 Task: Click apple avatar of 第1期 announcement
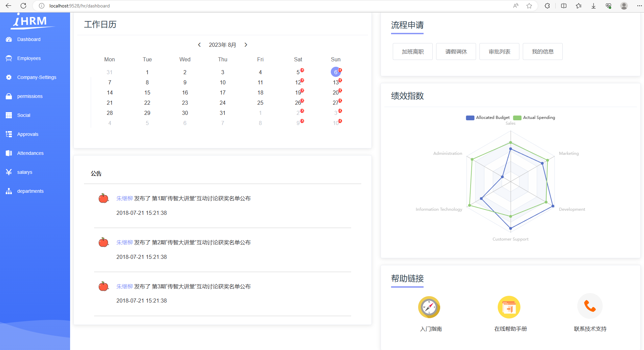coord(103,198)
